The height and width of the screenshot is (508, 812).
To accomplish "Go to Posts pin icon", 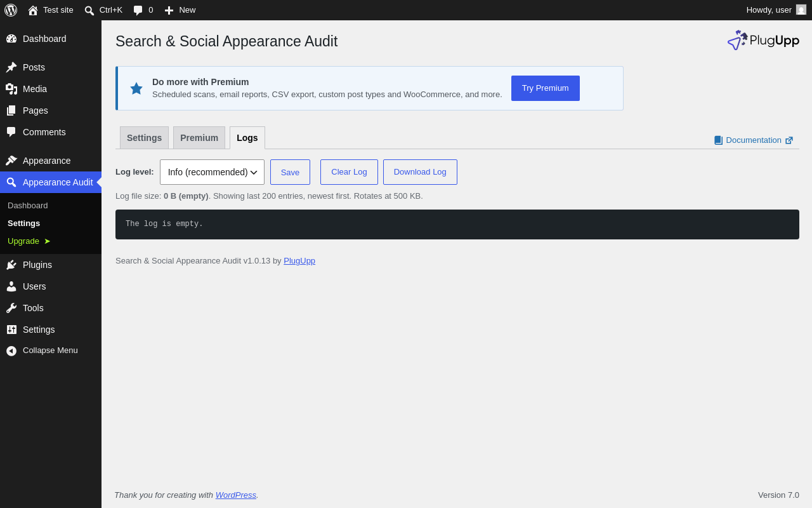I will click(11, 67).
